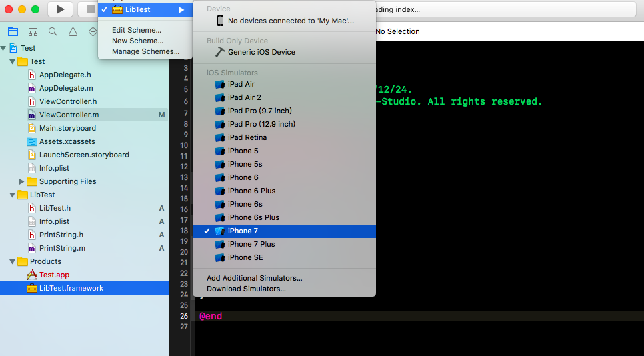This screenshot has height=356, width=644.
Task: Select Test.app product
Action: tap(54, 275)
